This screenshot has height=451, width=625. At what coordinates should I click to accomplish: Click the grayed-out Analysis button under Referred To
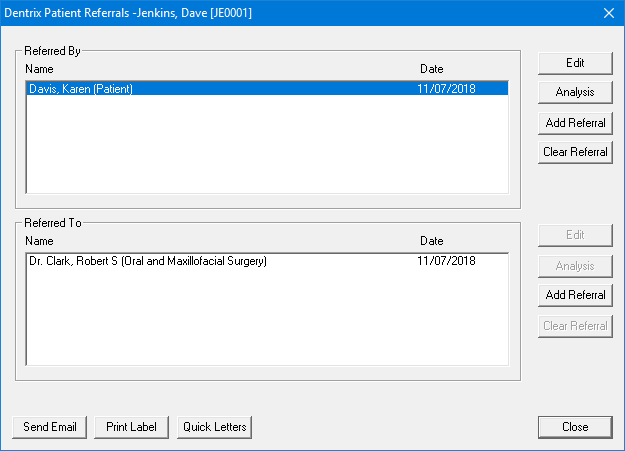tap(575, 265)
